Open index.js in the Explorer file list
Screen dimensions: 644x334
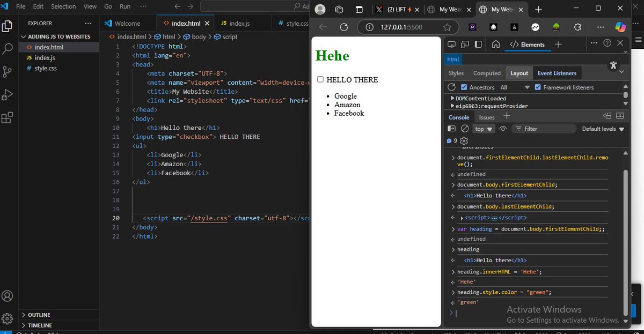[45, 57]
